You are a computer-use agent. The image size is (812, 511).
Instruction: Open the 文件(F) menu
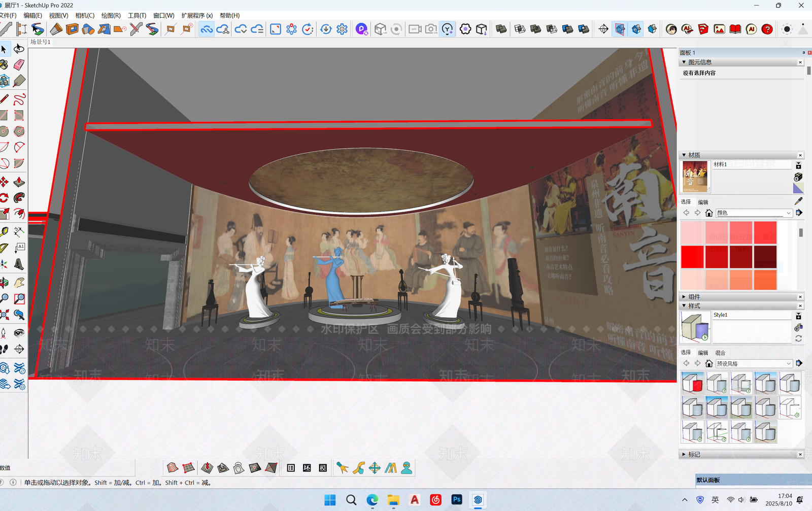coord(8,15)
